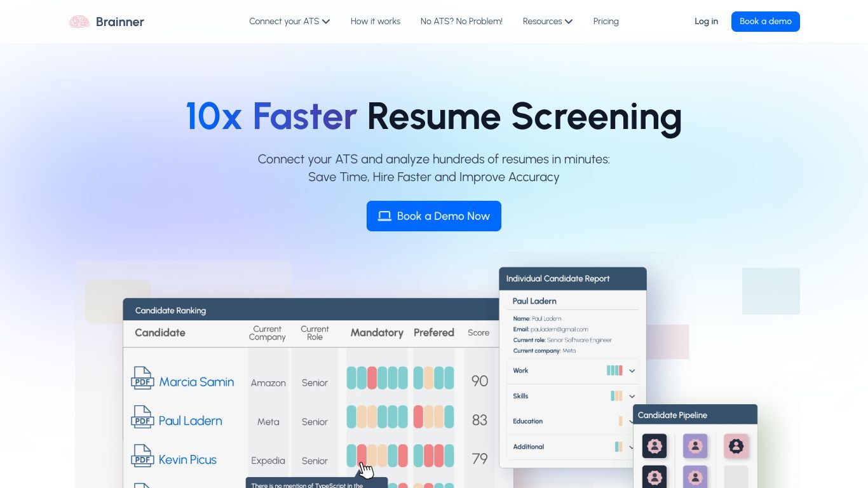Viewport: 868px width, 488px height.
Task: Expand the Work section chevron
Action: (632, 370)
